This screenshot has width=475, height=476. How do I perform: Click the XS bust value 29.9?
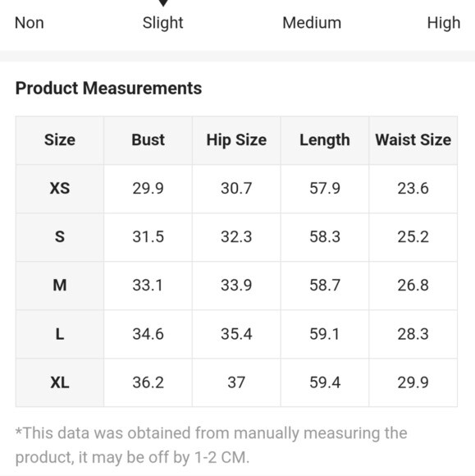(148, 188)
